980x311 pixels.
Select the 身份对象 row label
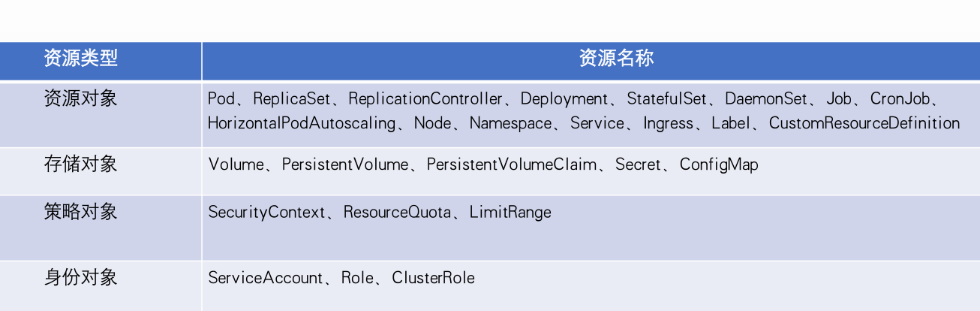tap(80, 278)
